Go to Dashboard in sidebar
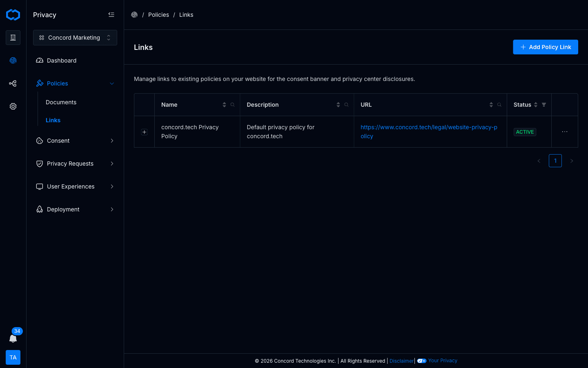588x368 pixels. coord(62,61)
